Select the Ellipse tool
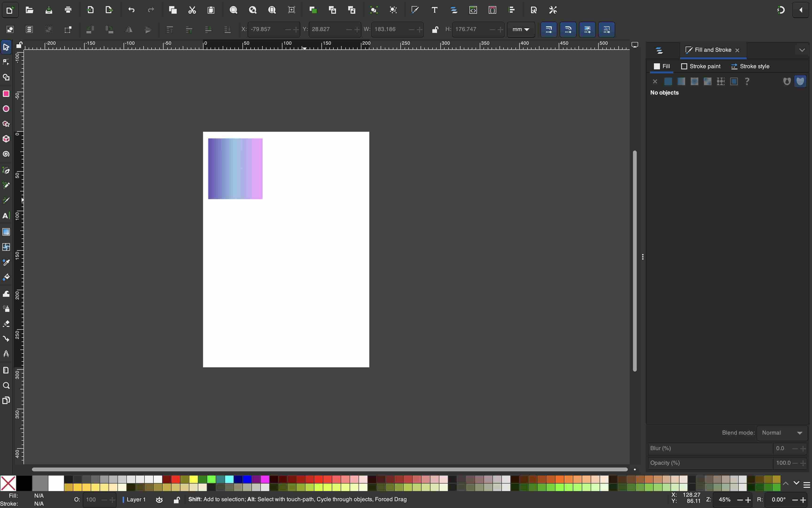The width and height of the screenshot is (812, 508). tap(6, 109)
